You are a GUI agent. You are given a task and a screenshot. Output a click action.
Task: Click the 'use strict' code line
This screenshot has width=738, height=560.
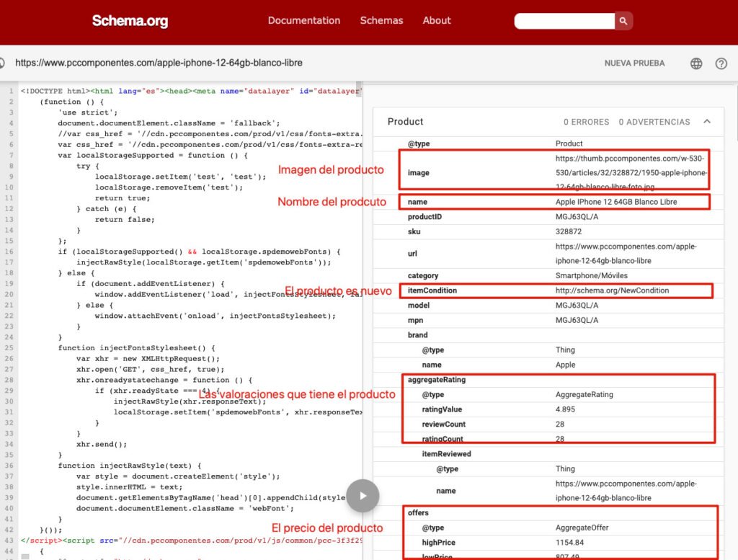pyautogui.click(x=88, y=112)
